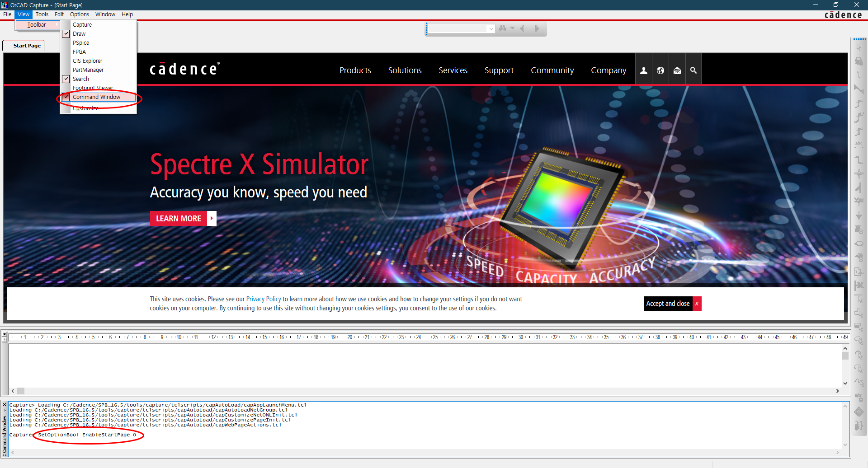Close the Command Window panel
This screenshot has height=468, width=868.
[x=5, y=405]
